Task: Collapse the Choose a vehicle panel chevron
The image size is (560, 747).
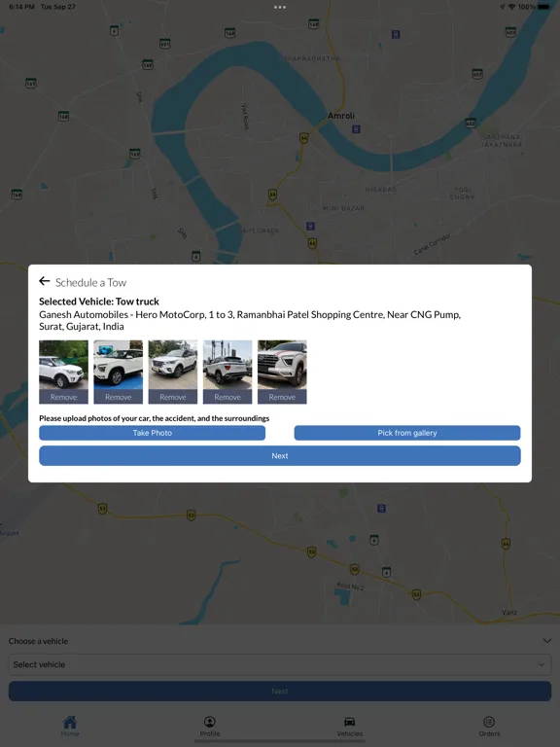Action: (x=547, y=641)
